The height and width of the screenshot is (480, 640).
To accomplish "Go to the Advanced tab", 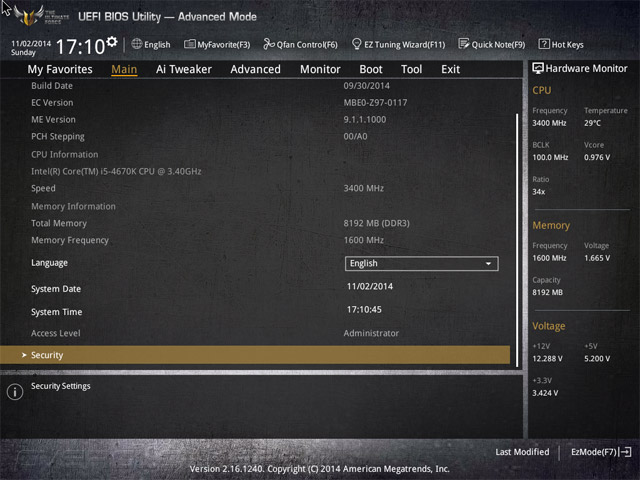I will tap(256, 69).
